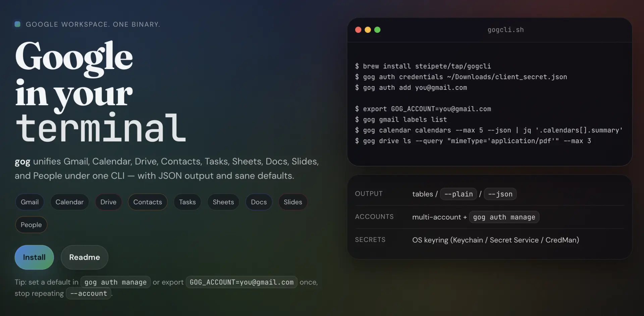Click the 'gog auth add you@gmail.com' line
Screen dimensions: 644x316
[x=411, y=88]
